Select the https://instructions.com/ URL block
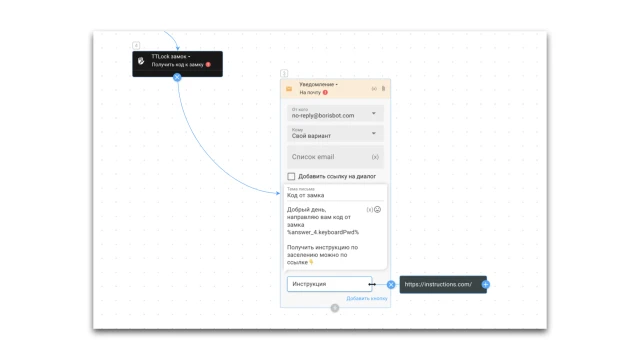 (x=443, y=284)
